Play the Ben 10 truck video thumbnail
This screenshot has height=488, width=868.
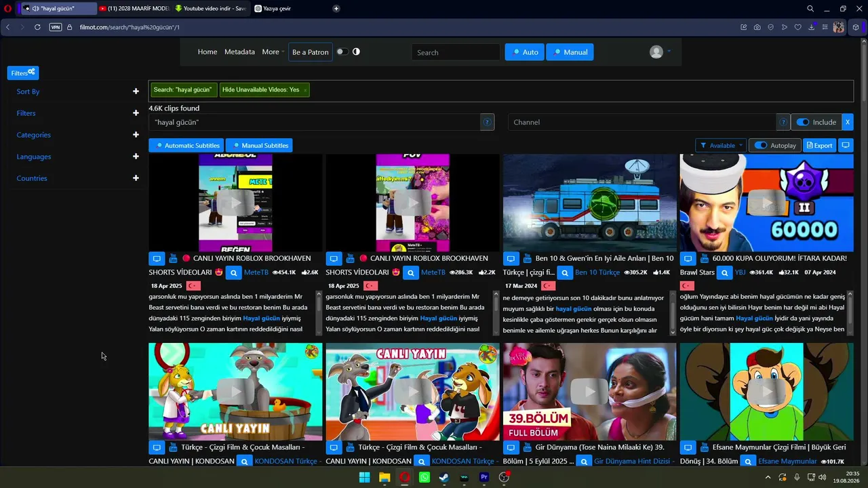(589, 203)
